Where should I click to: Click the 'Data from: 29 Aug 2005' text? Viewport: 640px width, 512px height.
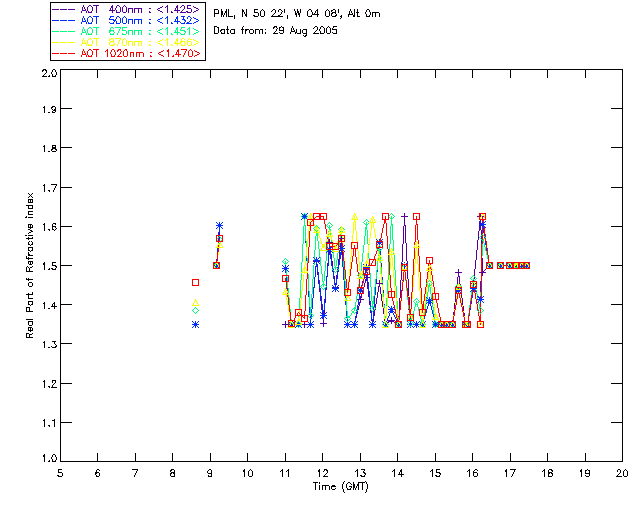[276, 31]
